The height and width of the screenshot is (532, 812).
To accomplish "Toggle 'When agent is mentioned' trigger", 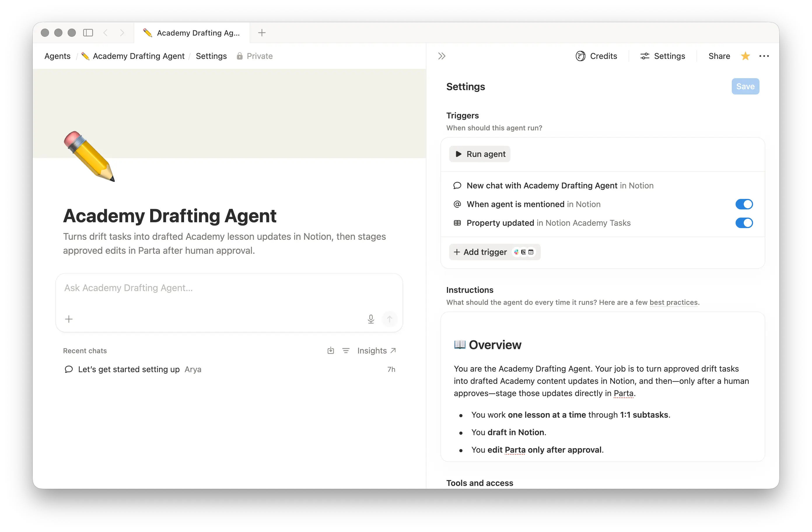I will [744, 204].
